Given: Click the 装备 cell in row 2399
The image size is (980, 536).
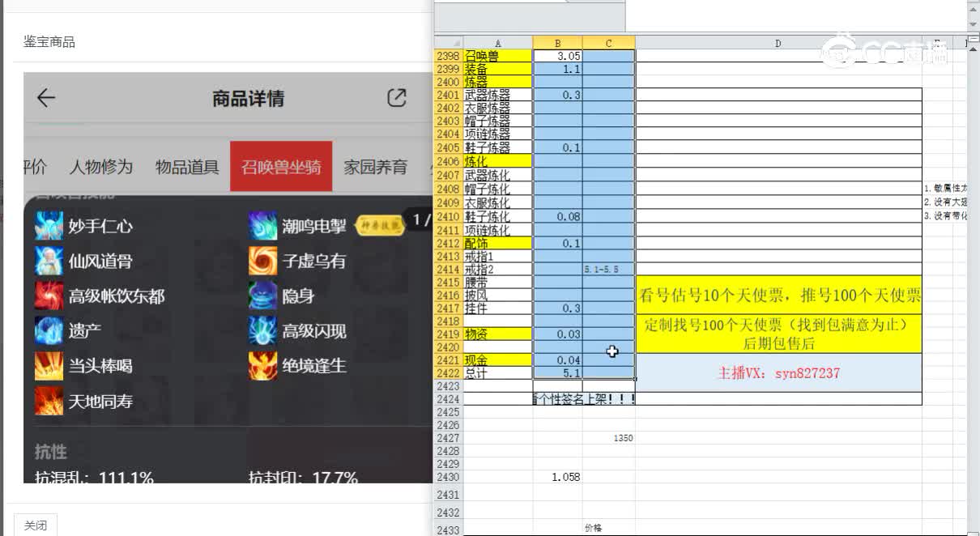Looking at the screenshot, I should (x=497, y=69).
